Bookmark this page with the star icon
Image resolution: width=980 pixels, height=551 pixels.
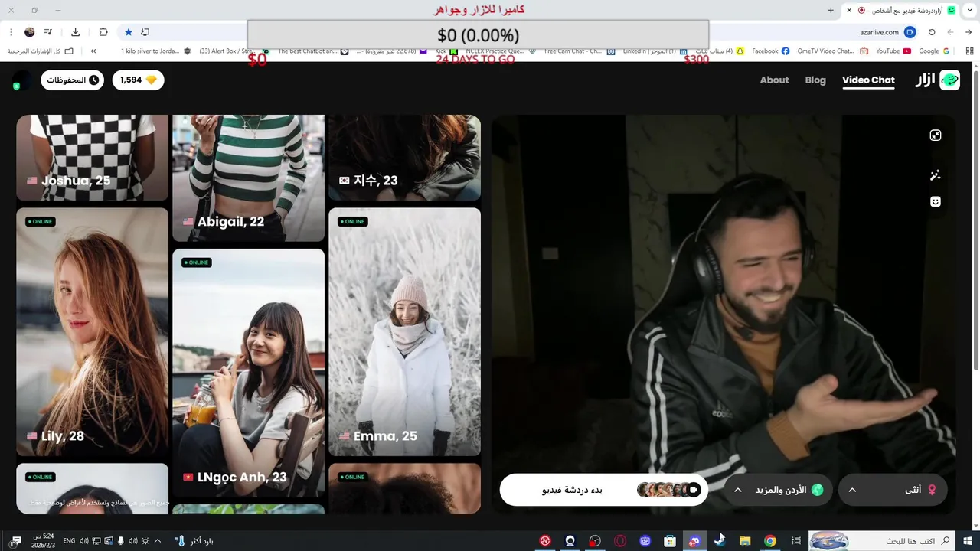click(128, 32)
